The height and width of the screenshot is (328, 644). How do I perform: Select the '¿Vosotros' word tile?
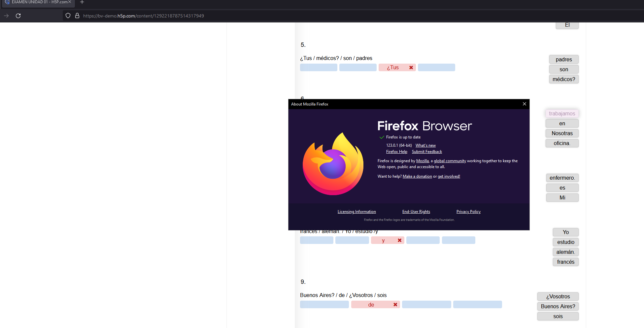[558, 297]
